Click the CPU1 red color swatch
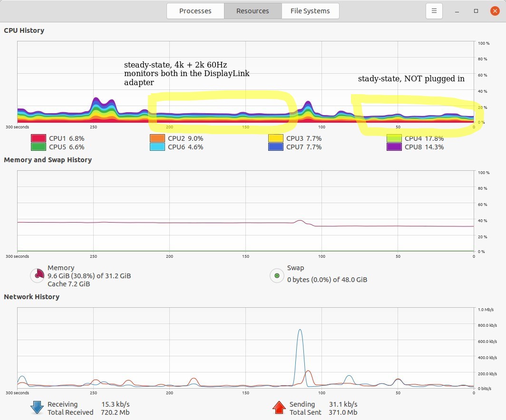 pyautogui.click(x=38, y=138)
